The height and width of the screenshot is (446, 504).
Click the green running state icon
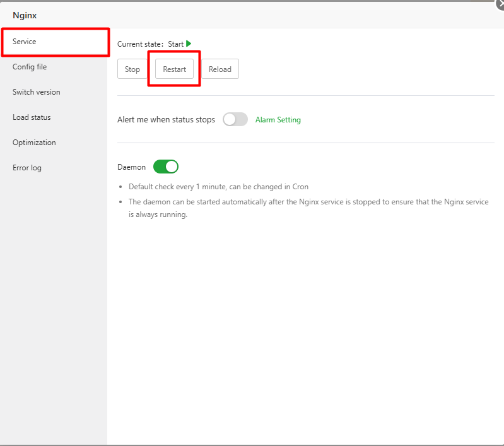tap(189, 44)
